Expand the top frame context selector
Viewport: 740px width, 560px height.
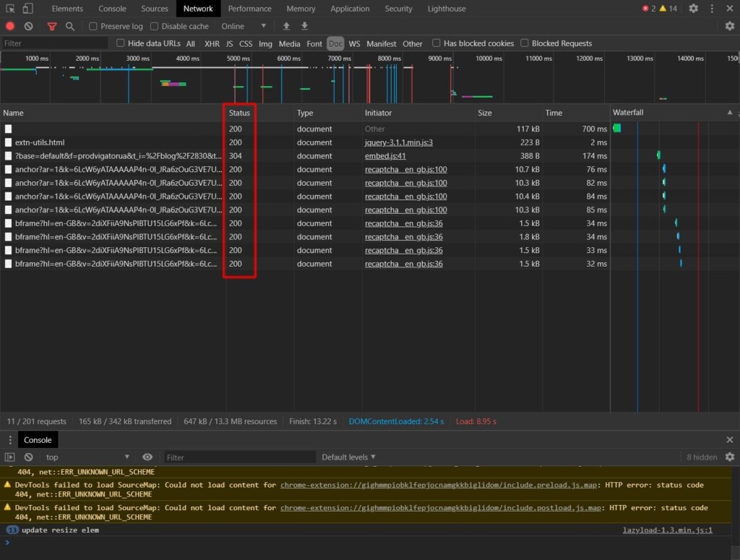click(x=87, y=457)
